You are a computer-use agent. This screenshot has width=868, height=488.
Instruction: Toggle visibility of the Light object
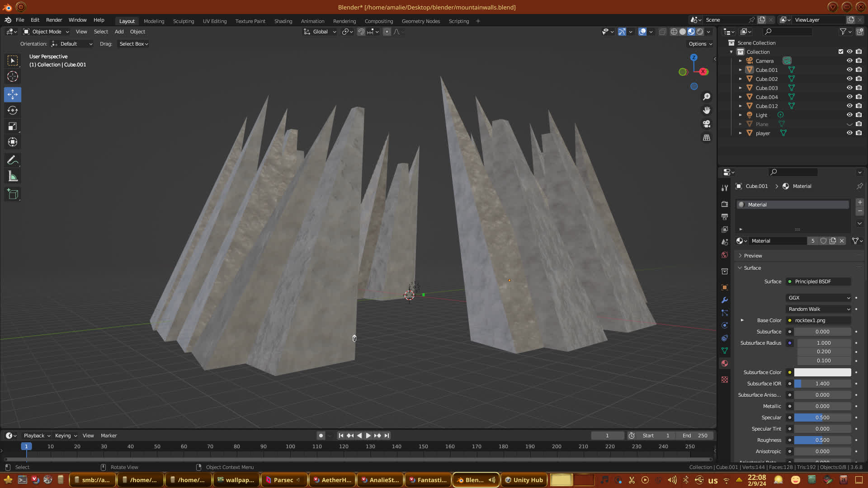pyautogui.click(x=849, y=115)
